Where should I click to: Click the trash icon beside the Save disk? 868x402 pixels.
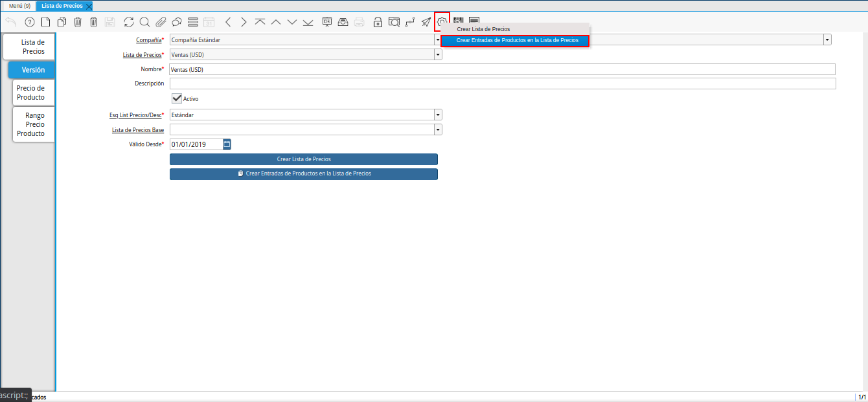(93, 22)
